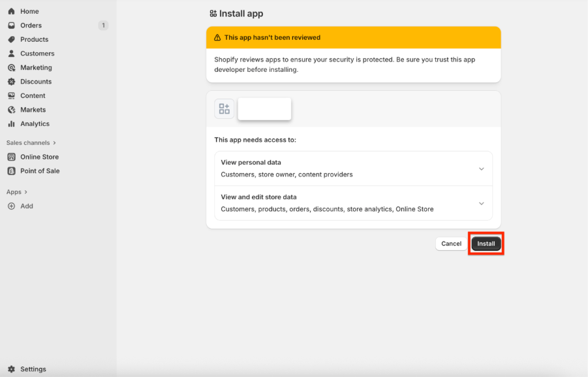Open the Products menu item
This screenshot has height=377, width=588.
(35, 39)
